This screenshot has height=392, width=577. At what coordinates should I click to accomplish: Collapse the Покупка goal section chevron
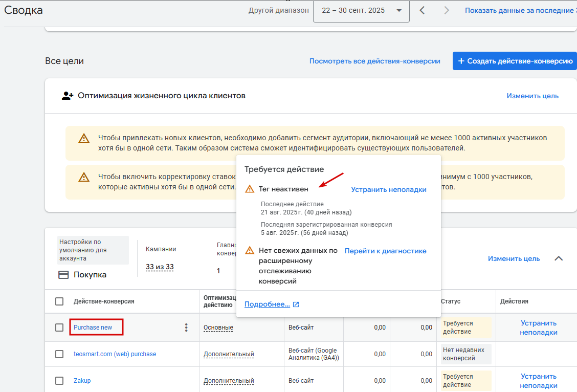click(x=559, y=258)
